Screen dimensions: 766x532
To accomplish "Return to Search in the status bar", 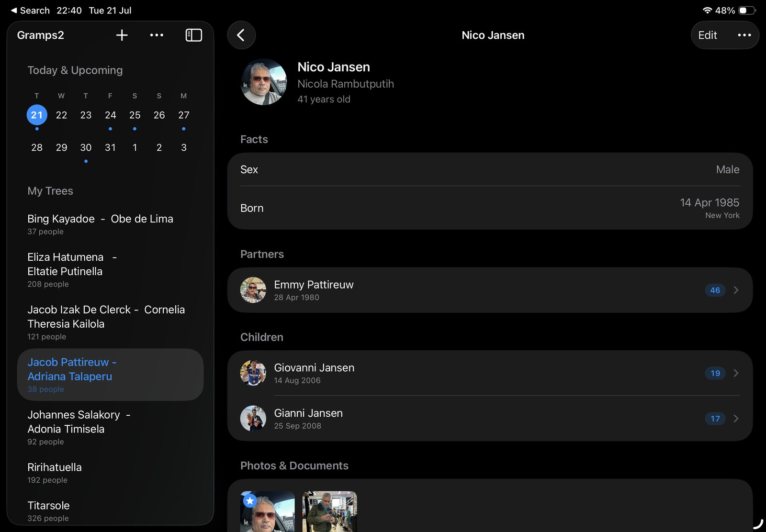I will [30, 10].
